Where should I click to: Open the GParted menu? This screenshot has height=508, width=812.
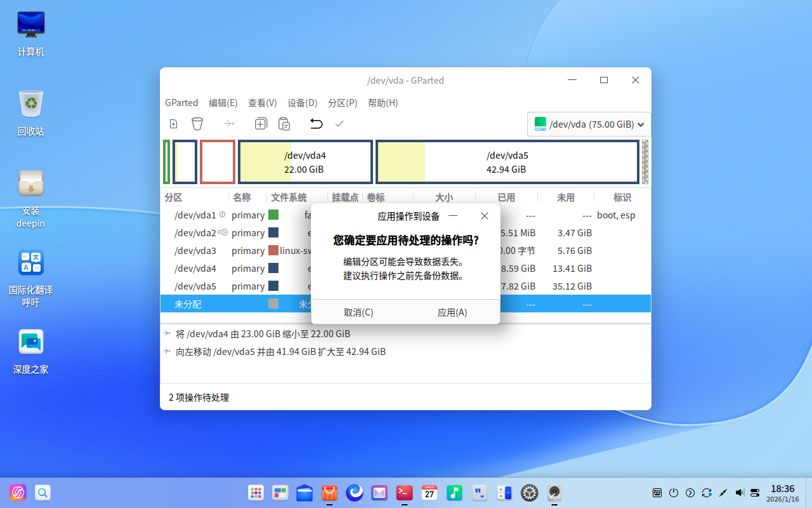pos(181,102)
